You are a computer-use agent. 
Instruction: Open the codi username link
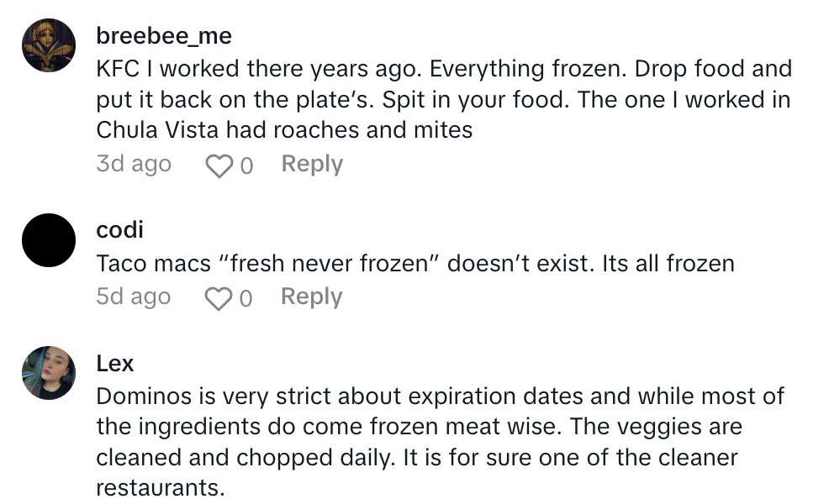tap(120, 230)
